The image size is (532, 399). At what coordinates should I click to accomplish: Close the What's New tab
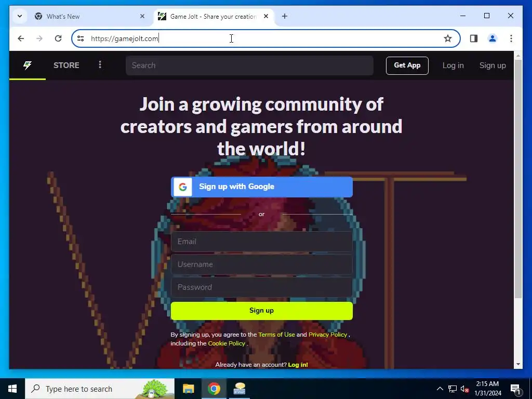pyautogui.click(x=142, y=16)
